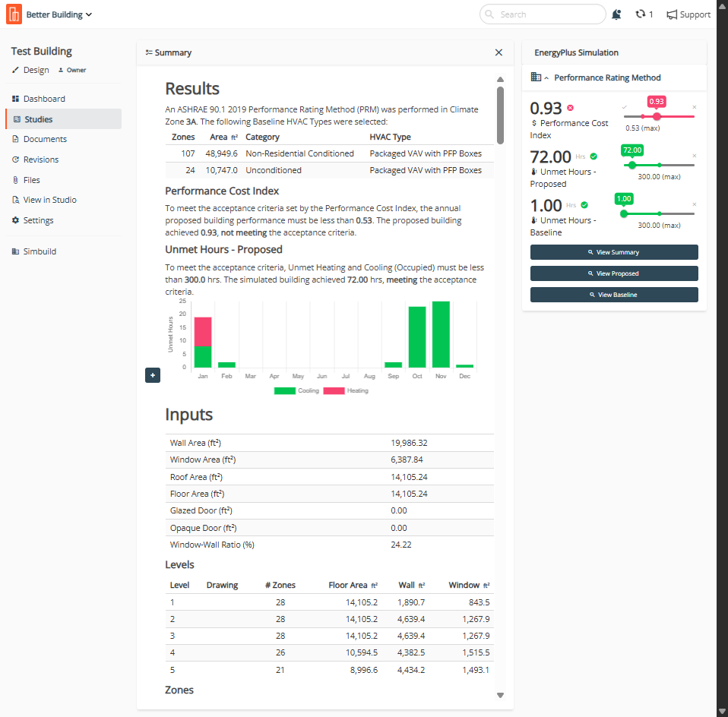Click the scroll-down arrow of the Summary panel

pyautogui.click(x=500, y=695)
